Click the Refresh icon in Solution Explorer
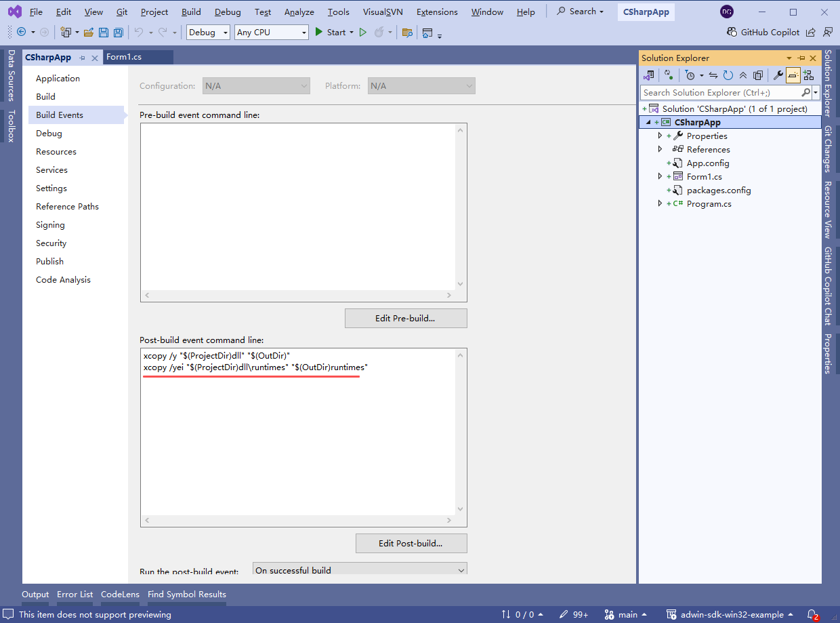Viewport: 840px width, 623px height. pyautogui.click(x=728, y=75)
